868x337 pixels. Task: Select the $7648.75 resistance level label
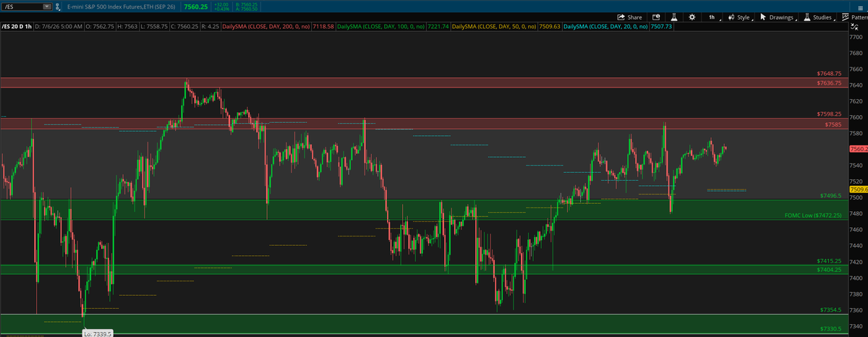(x=828, y=74)
